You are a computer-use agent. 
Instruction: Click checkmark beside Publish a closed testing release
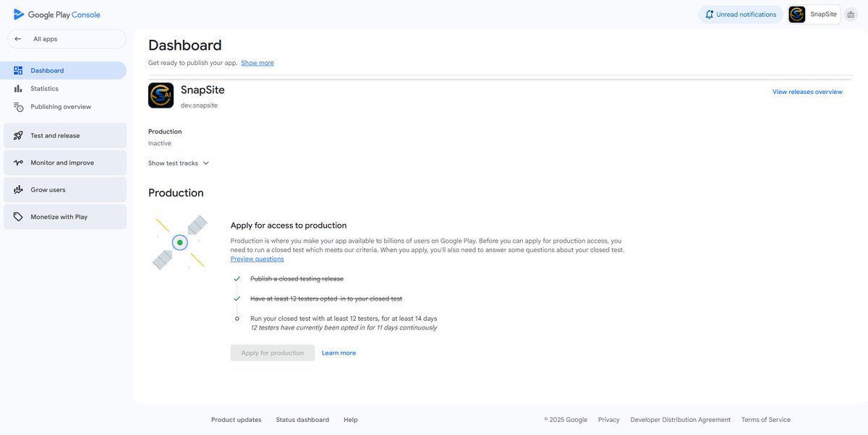237,278
